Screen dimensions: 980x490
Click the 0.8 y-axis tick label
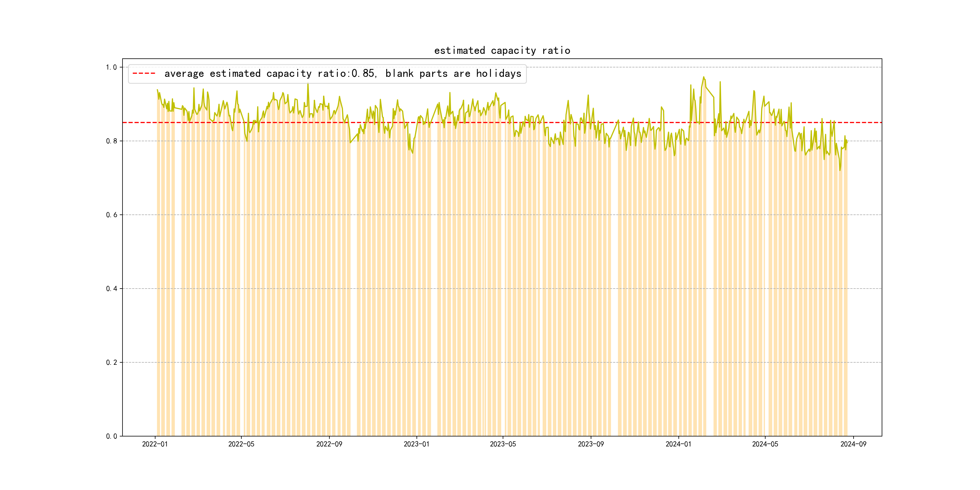click(111, 141)
